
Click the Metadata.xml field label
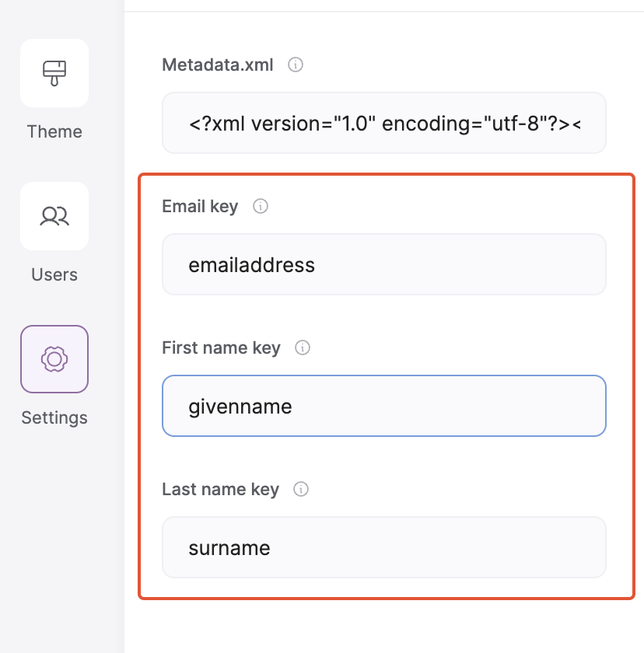coord(217,65)
